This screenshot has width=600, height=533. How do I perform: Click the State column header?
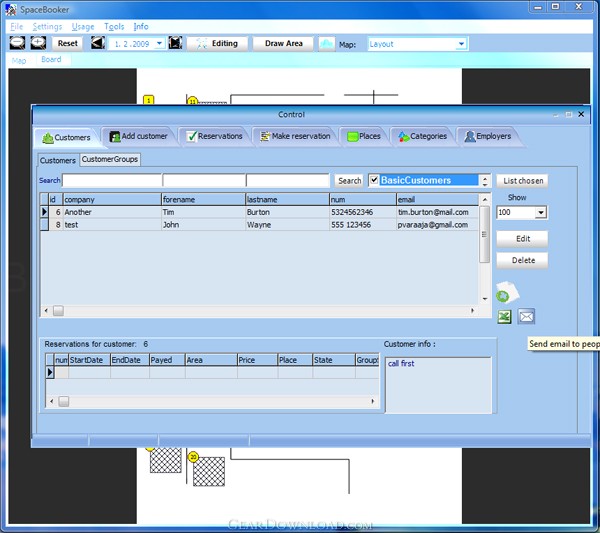tap(334, 360)
